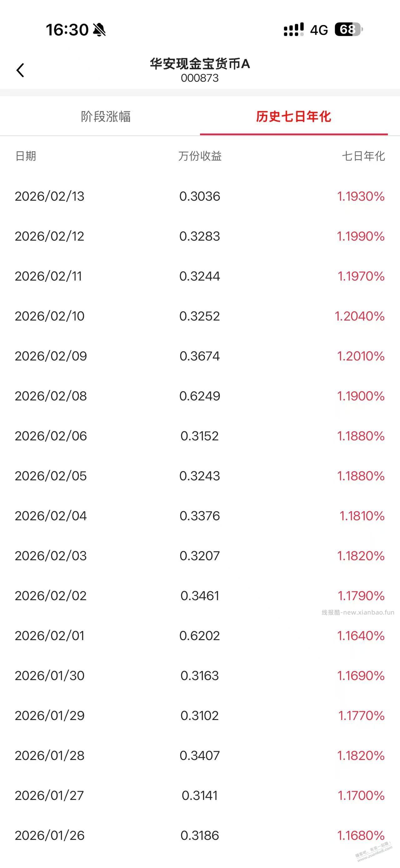Viewport: 400px width, 868px height.
Task: Tap the 华安现金宝货币A fund title
Action: click(x=200, y=64)
